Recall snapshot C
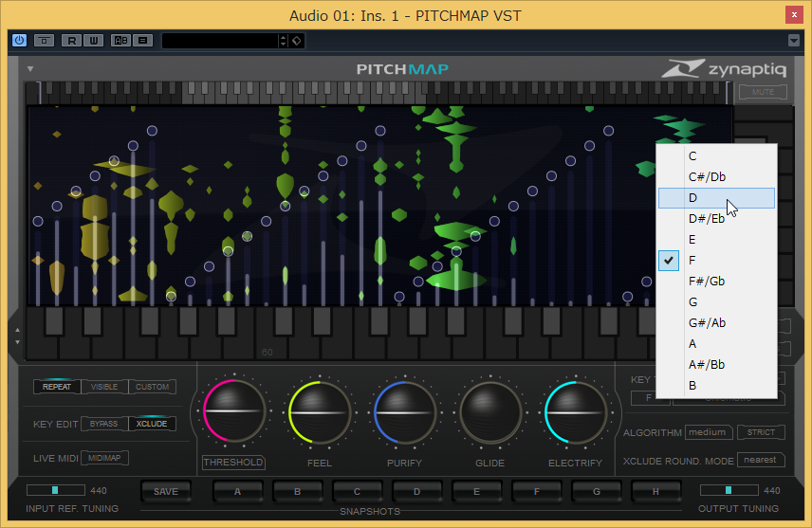Viewport: 812px width, 528px height. 358,492
